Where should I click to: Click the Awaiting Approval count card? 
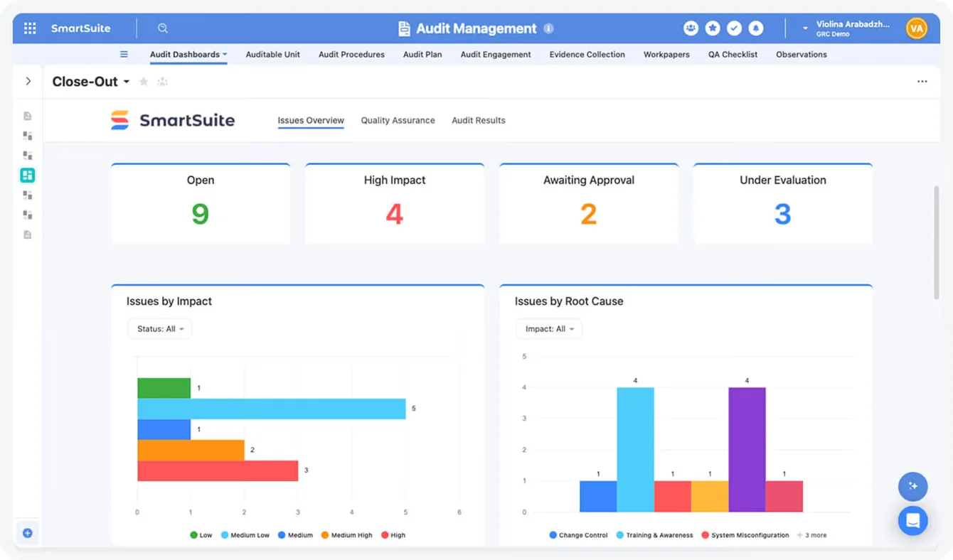pos(589,204)
